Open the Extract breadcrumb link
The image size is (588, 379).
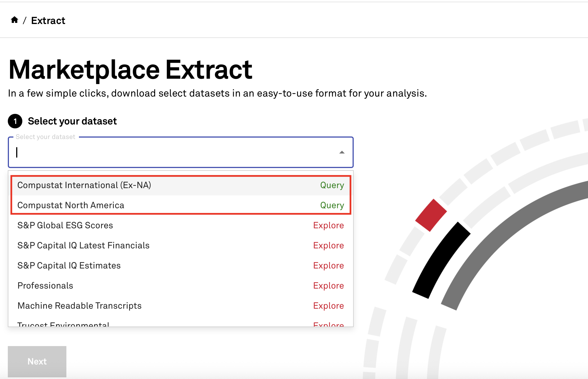click(48, 21)
